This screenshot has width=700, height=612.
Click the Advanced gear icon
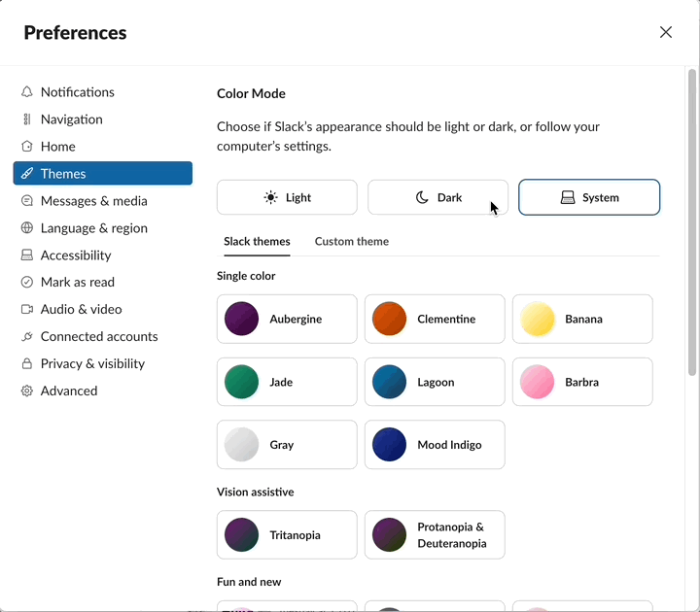pos(27,391)
